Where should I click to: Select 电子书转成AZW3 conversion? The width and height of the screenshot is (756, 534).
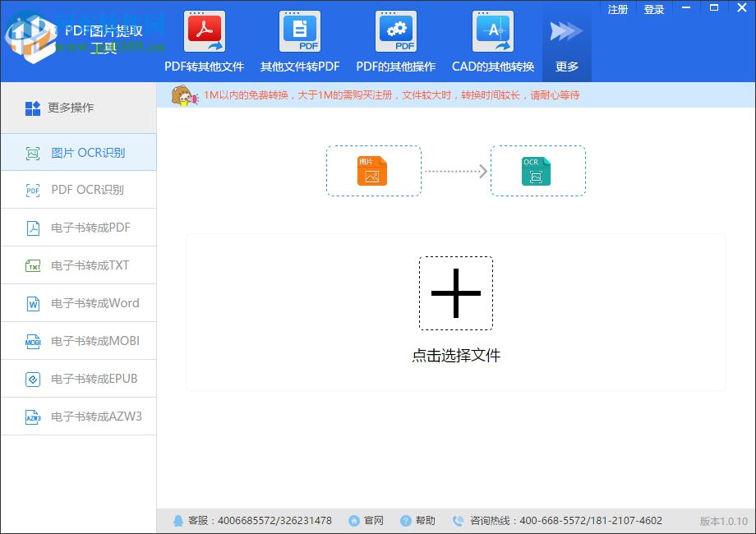point(78,417)
